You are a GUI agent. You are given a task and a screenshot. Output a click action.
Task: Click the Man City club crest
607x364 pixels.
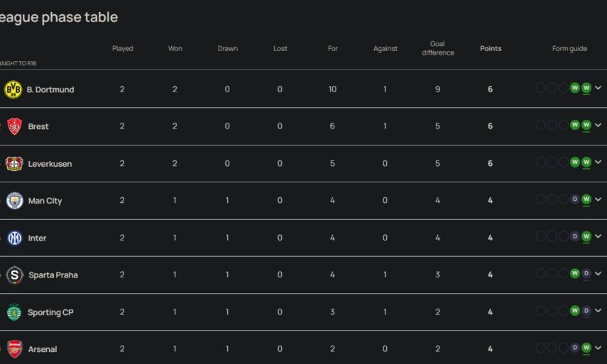click(14, 201)
